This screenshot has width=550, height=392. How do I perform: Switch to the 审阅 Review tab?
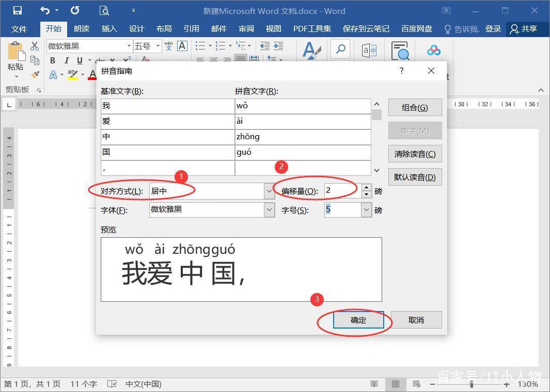(246, 29)
